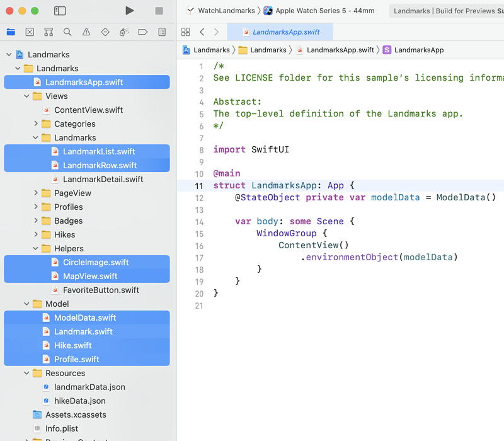Collapse the Helpers folder

[x=36, y=248]
